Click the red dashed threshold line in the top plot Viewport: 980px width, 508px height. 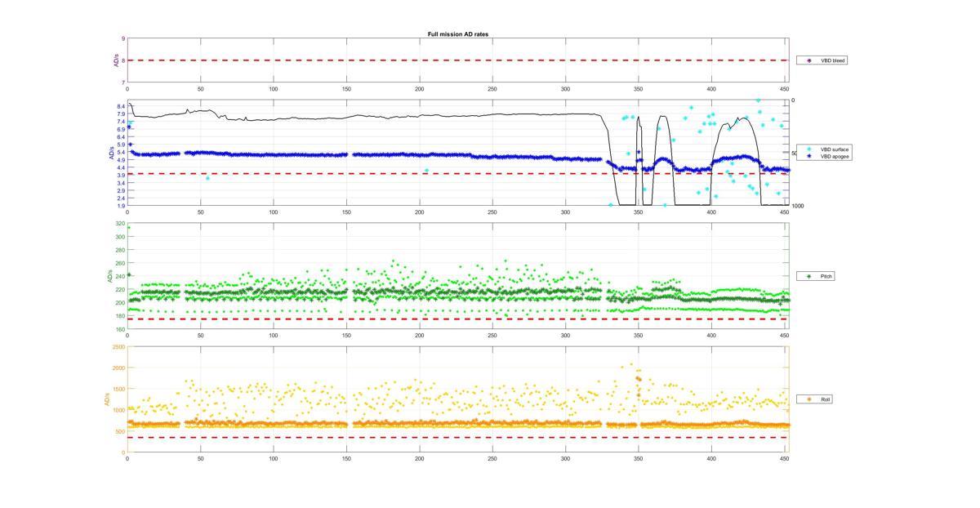[457, 60]
